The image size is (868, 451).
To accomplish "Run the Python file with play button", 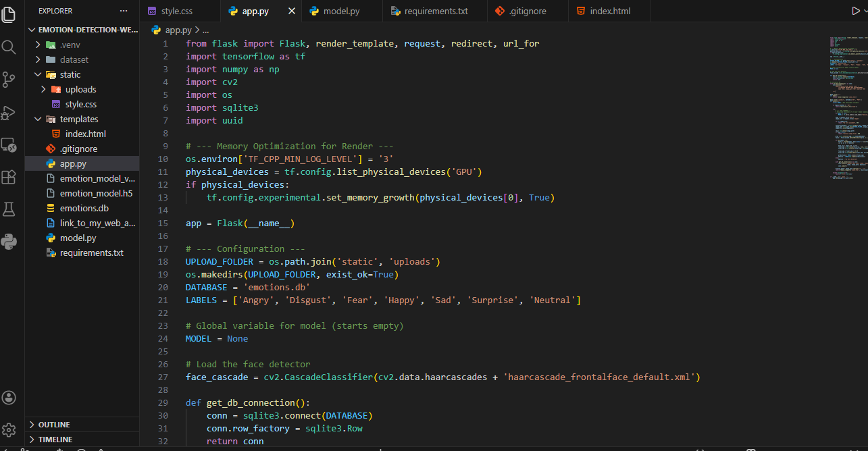I will [x=857, y=11].
